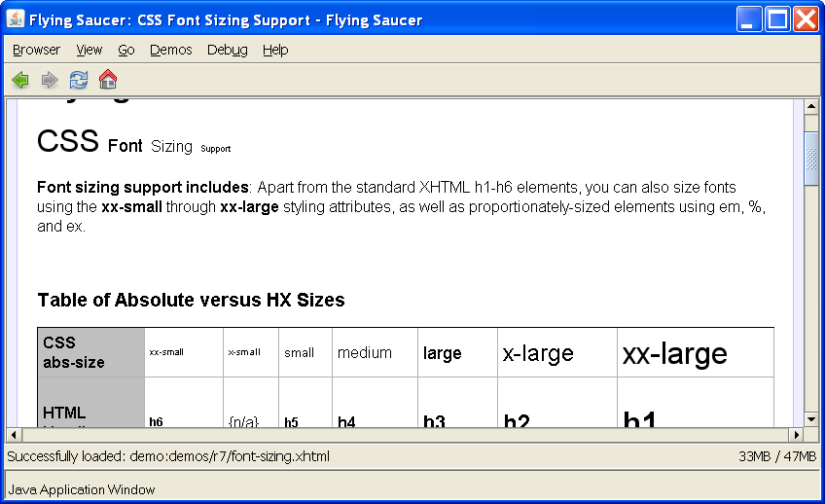Click the horizontal scrollbar right arrow
Image resolution: width=825 pixels, height=504 pixels.
click(x=796, y=435)
